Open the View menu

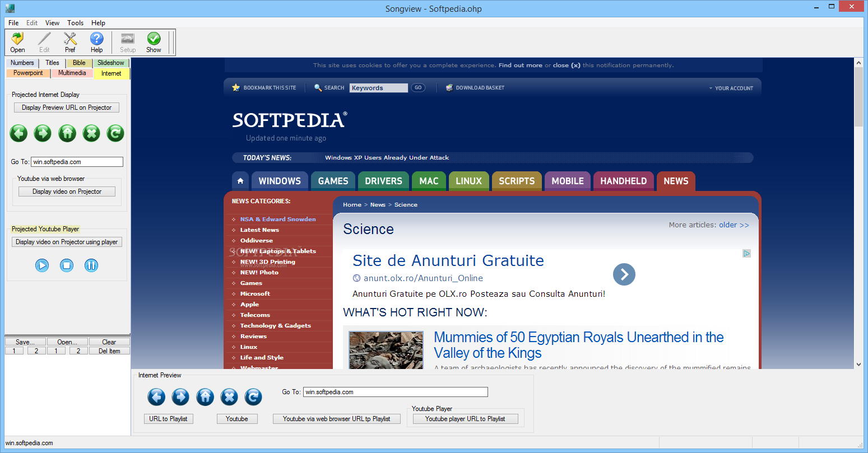[52, 23]
